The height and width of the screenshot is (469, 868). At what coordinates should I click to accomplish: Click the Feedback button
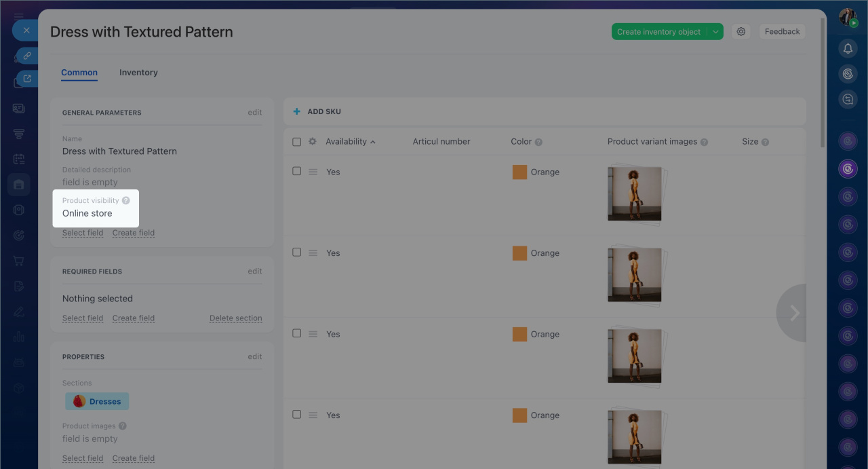tap(782, 32)
